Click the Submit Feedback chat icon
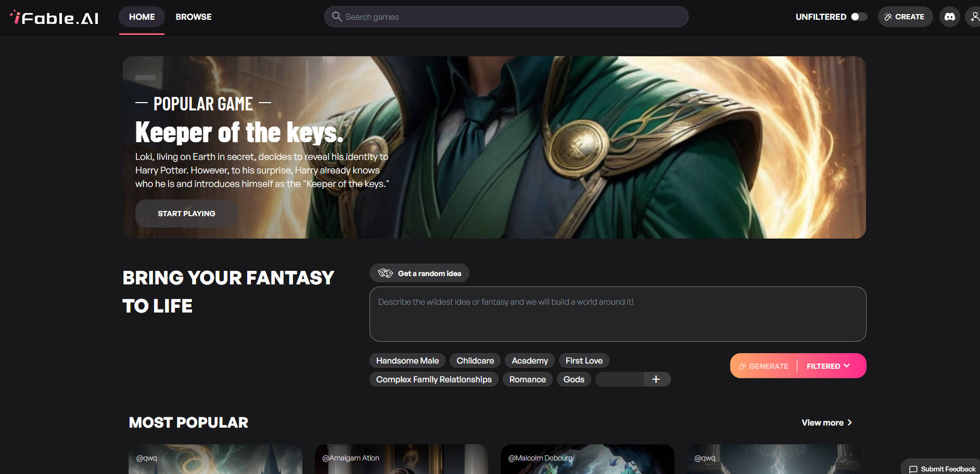 (913, 469)
